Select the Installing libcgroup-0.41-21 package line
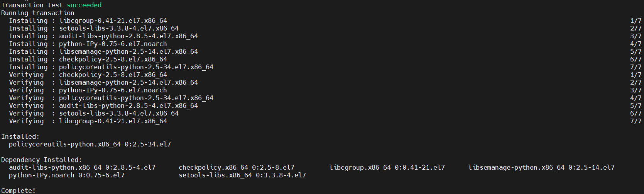The image size is (644, 194). tap(113, 20)
